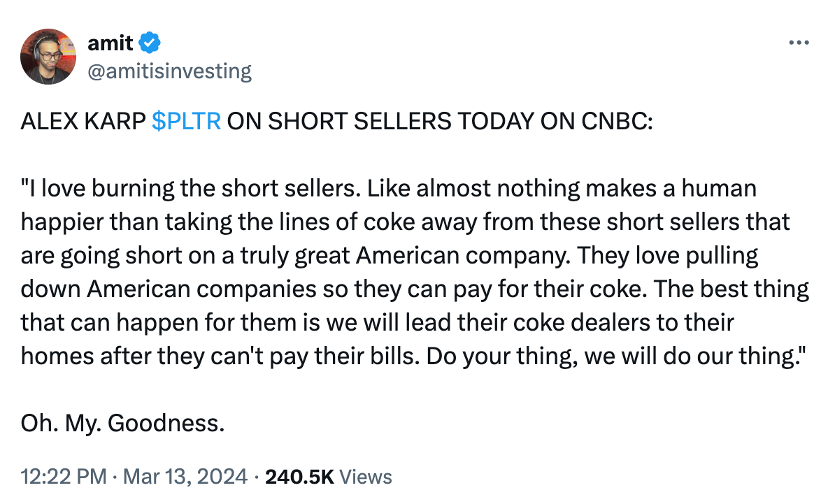Viewport: 828px width, 504px height.
Task: Open the $PLTR cashtag link
Action: tap(187, 121)
